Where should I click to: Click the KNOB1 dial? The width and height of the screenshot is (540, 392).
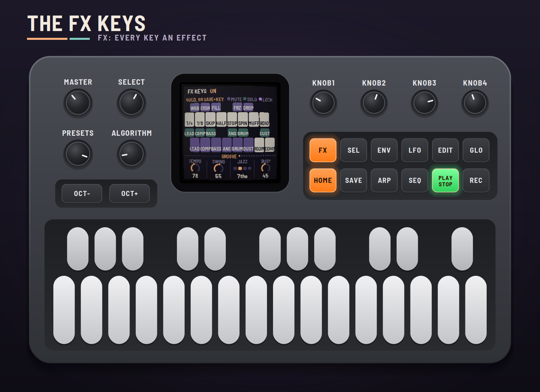[323, 103]
